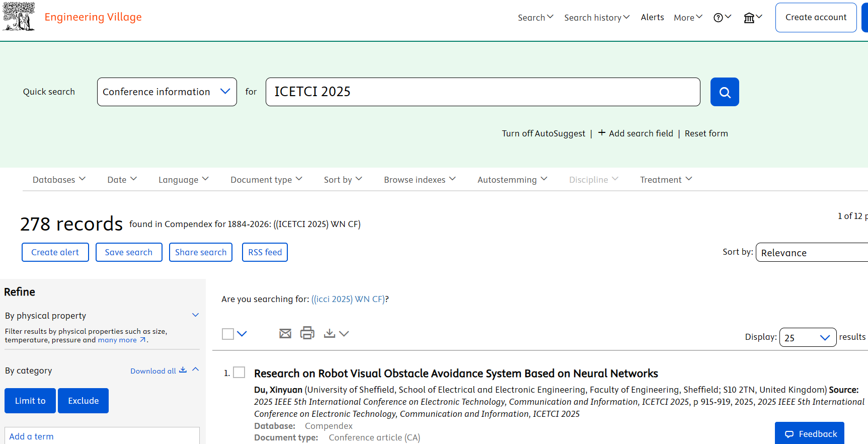The height and width of the screenshot is (444, 868).
Task: Click Feedback speech bubble button
Action: pyautogui.click(x=810, y=433)
